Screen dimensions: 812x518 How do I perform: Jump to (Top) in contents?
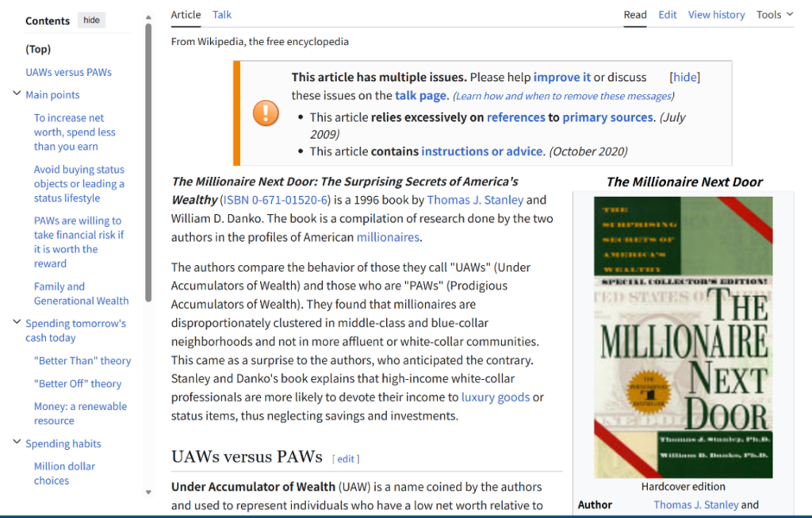click(38, 49)
